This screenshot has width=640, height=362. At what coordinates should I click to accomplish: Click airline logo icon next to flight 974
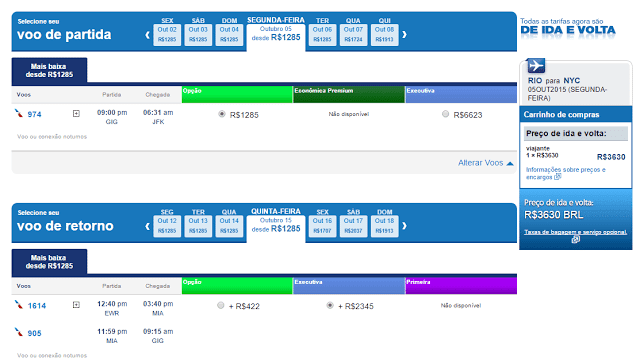19,113
